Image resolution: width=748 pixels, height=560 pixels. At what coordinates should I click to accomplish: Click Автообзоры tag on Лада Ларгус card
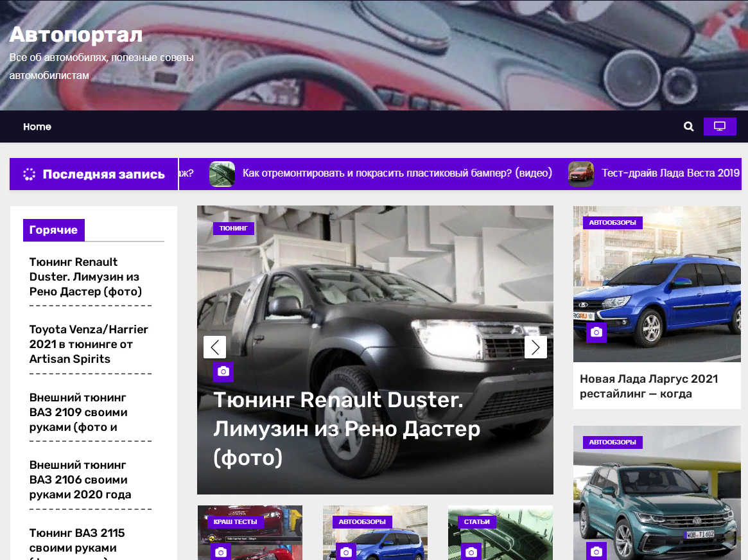pos(613,223)
